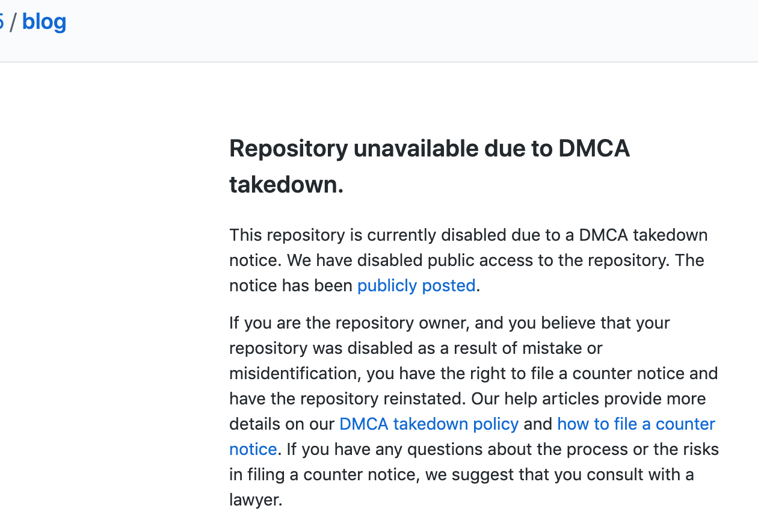
Task: Click the word "lawyer" at paragraph end
Action: tap(252, 500)
